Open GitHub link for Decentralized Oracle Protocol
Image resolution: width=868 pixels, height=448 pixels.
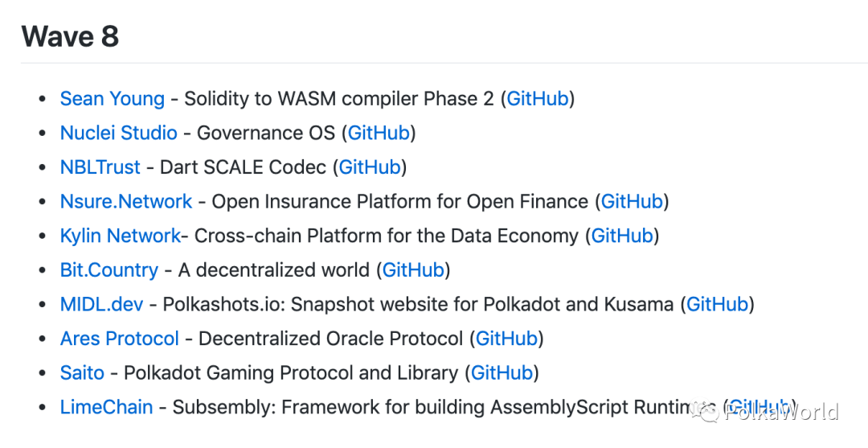pyautogui.click(x=506, y=339)
